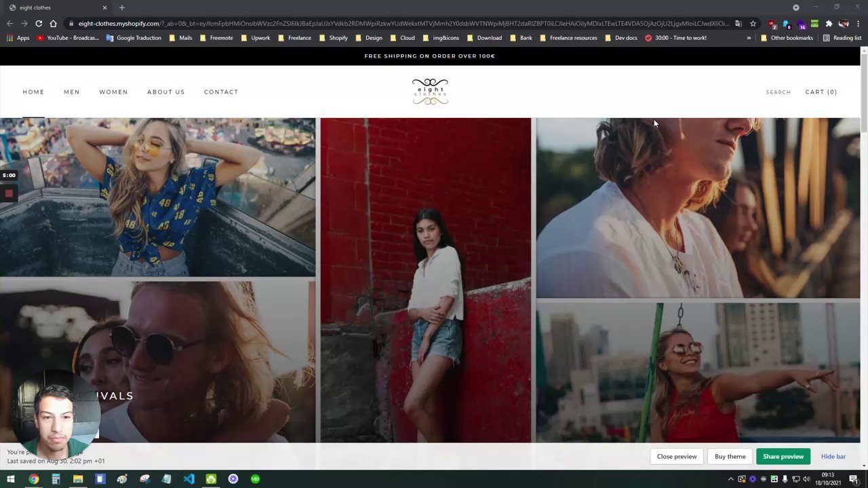
Task: Click the blonde woman in blue shirt image
Action: (157, 197)
